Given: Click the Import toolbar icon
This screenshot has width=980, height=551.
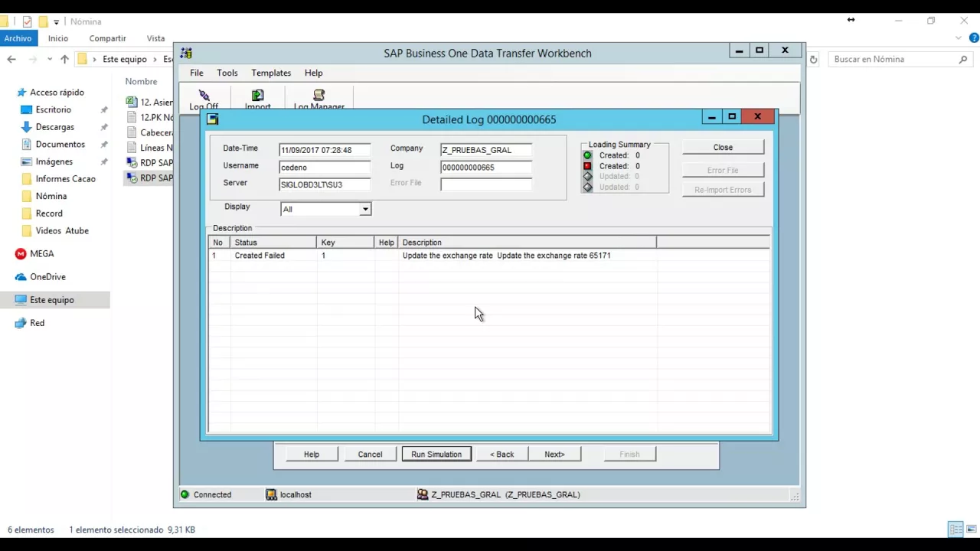Looking at the screenshot, I should pos(257,96).
